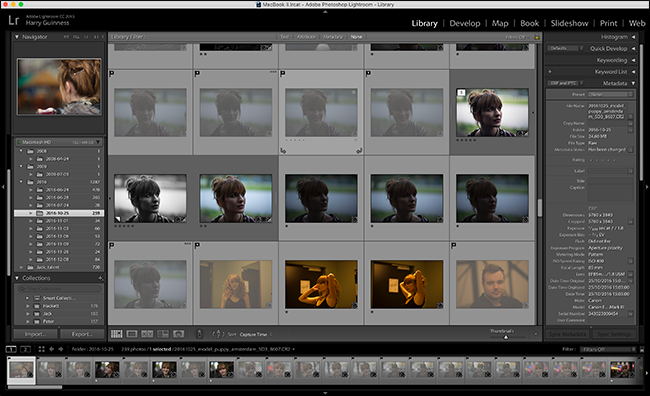Screen dimensions: 650x396
Task: Expand the Histogram panel
Action: click(633, 37)
